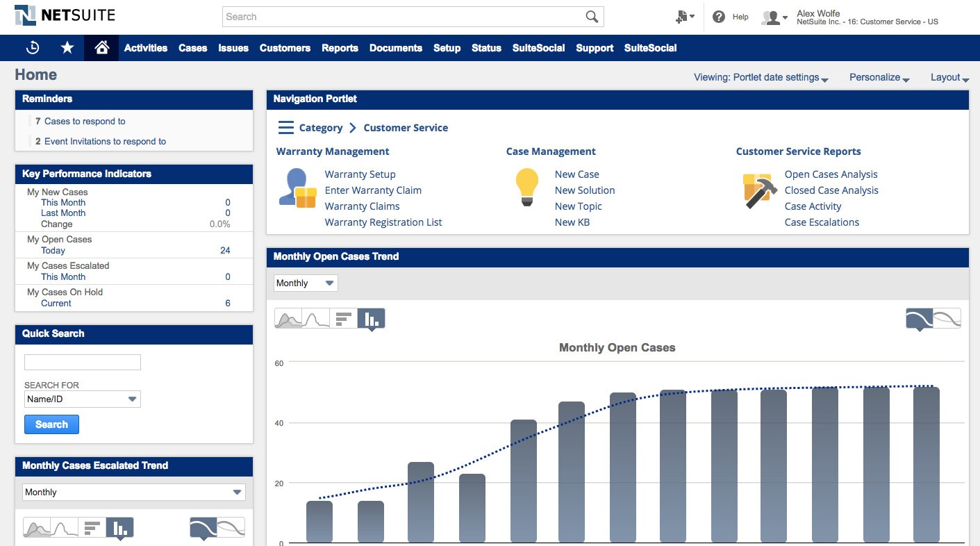Click the Home tab icon
Viewport: 980px width, 546px height.
point(101,47)
